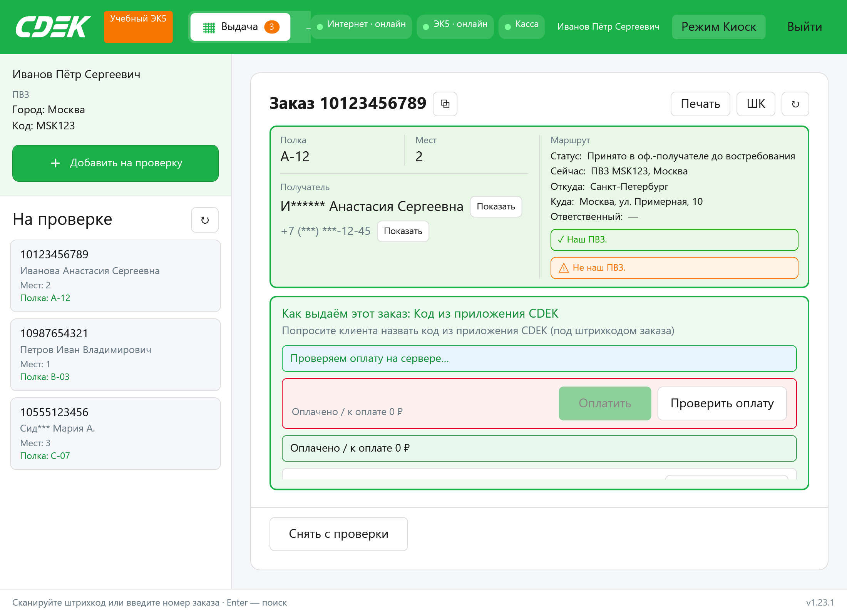This screenshot has width=847, height=616.
Task: Open order card 10123456789
Action: (x=115, y=276)
